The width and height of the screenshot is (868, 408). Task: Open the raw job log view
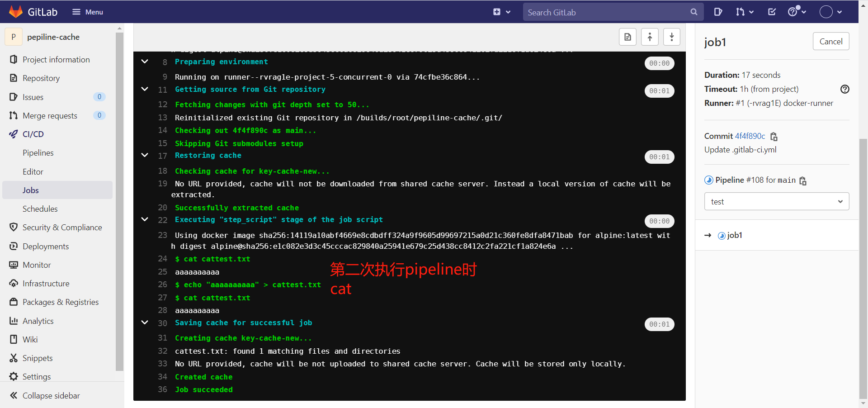point(627,37)
